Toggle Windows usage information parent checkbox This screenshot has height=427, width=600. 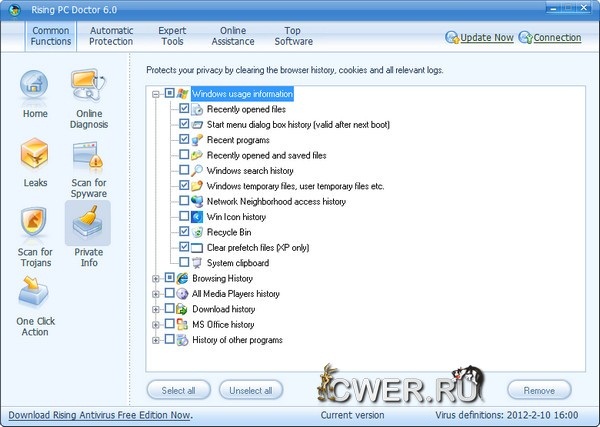coord(170,93)
